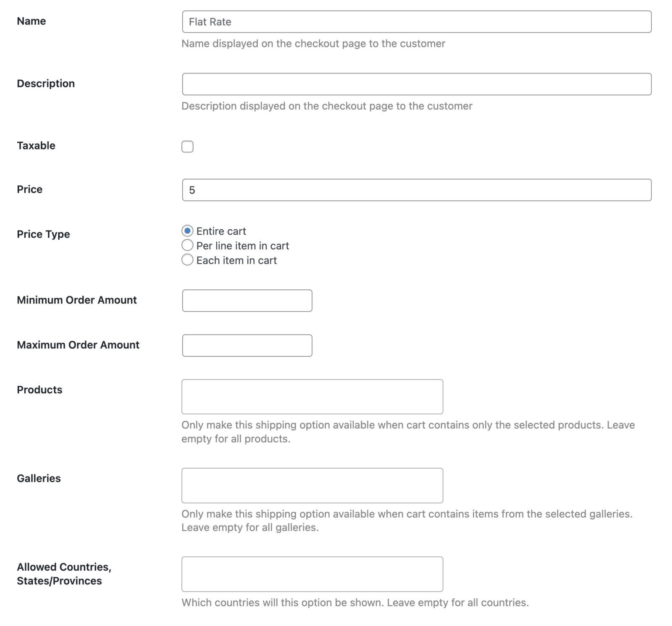Open the Products selection box
Image resolution: width=672 pixels, height=626 pixels.
[x=312, y=397]
